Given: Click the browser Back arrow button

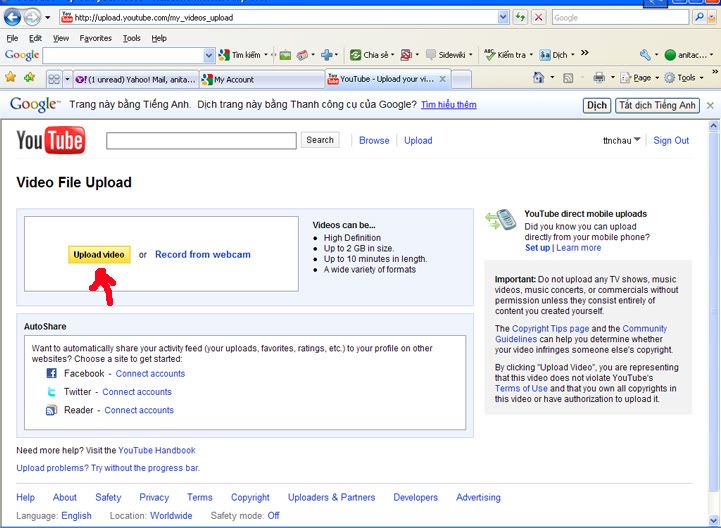Looking at the screenshot, I should 12,18.
